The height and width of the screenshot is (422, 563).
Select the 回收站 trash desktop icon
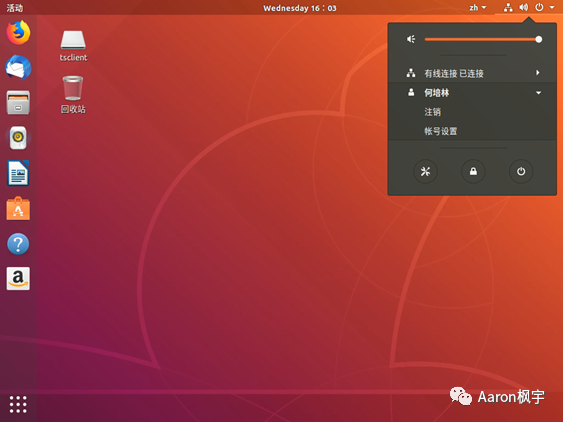click(73, 95)
